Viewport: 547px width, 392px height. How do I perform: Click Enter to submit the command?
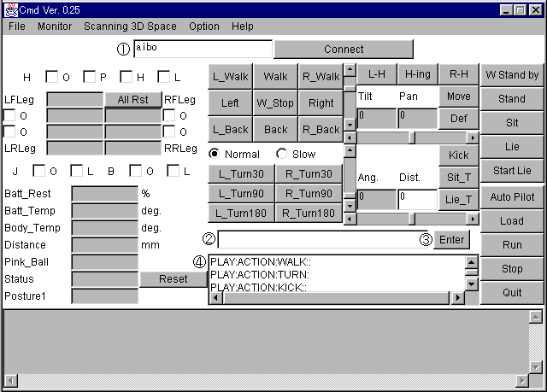tap(451, 240)
